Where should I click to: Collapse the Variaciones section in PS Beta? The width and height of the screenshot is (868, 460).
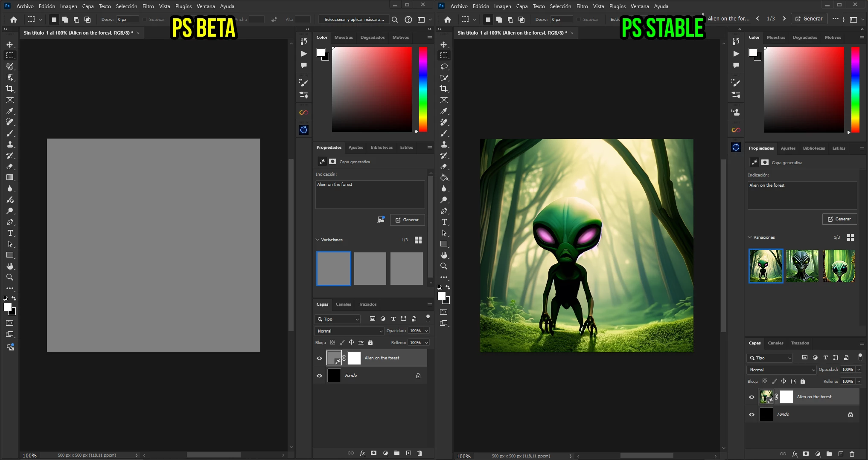317,240
